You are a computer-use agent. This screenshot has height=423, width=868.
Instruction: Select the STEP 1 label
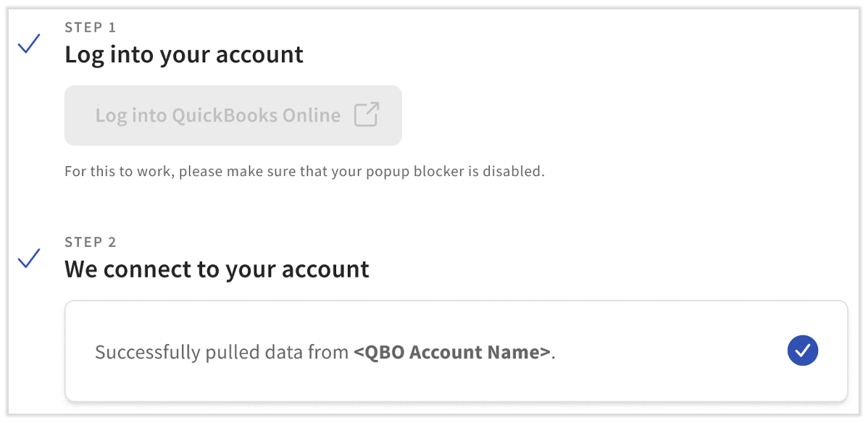[91, 28]
